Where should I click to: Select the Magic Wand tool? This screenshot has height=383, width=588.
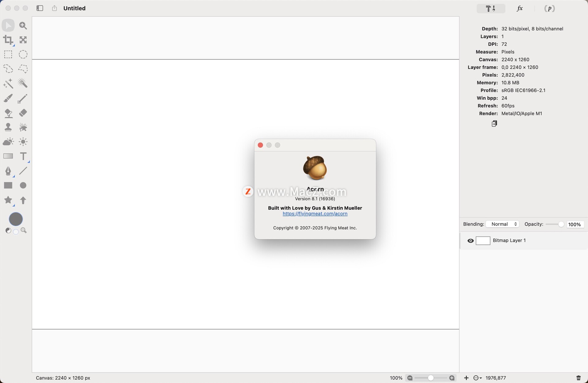[x=8, y=83]
